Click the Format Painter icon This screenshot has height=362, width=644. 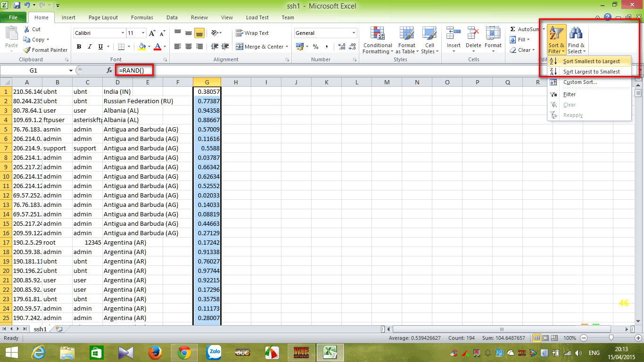27,50
